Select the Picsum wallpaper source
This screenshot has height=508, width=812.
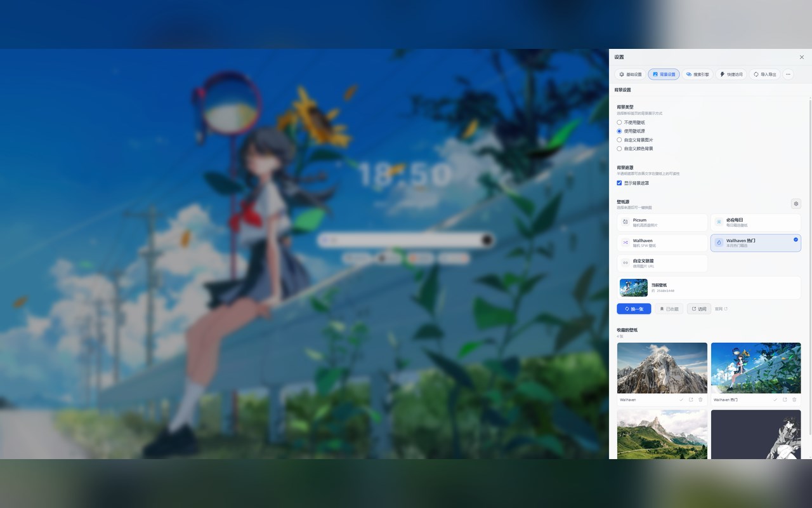pos(662,222)
